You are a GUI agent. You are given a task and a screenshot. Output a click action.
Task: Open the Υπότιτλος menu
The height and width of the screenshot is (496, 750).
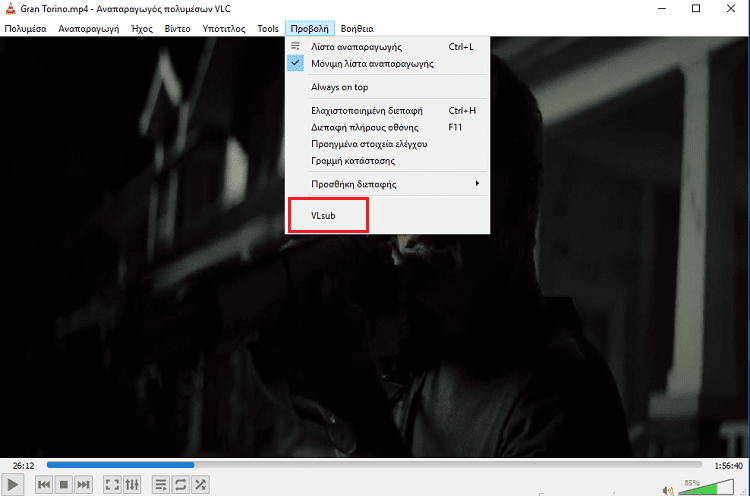pyautogui.click(x=224, y=29)
